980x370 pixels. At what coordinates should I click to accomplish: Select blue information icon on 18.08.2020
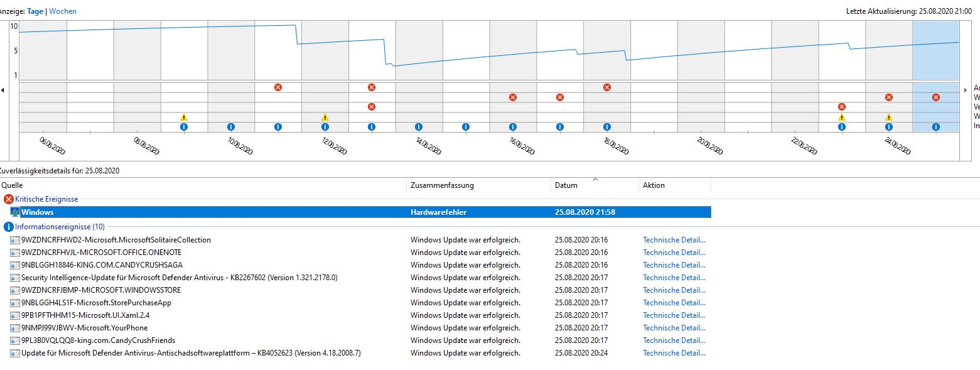pyautogui.click(x=607, y=127)
